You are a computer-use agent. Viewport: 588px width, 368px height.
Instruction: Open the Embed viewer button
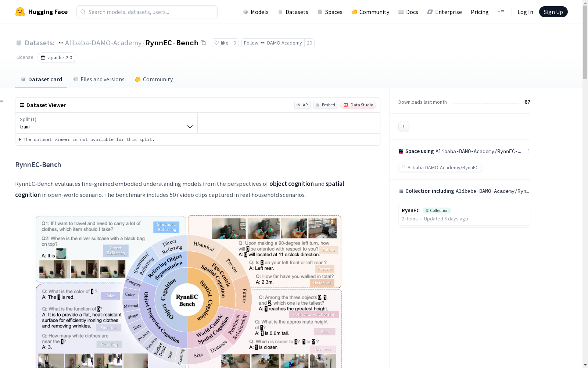click(325, 105)
